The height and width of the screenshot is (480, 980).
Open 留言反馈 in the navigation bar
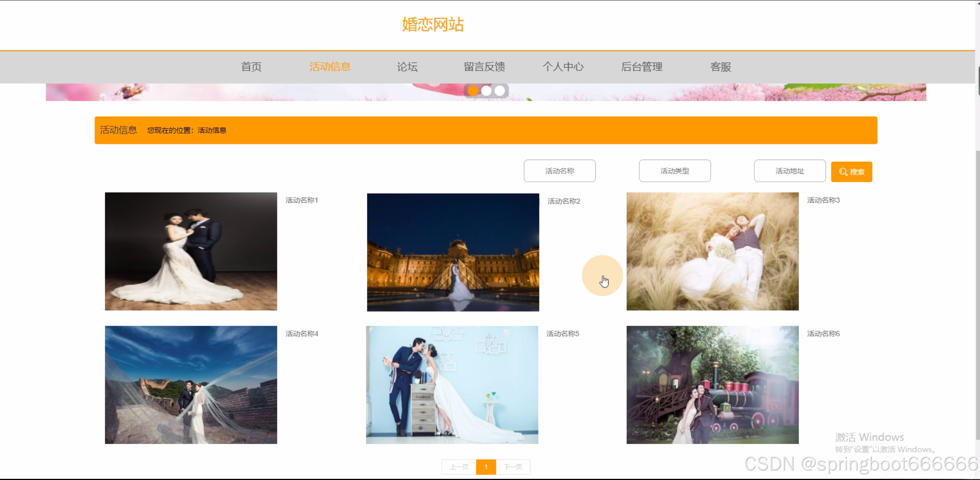point(484,67)
